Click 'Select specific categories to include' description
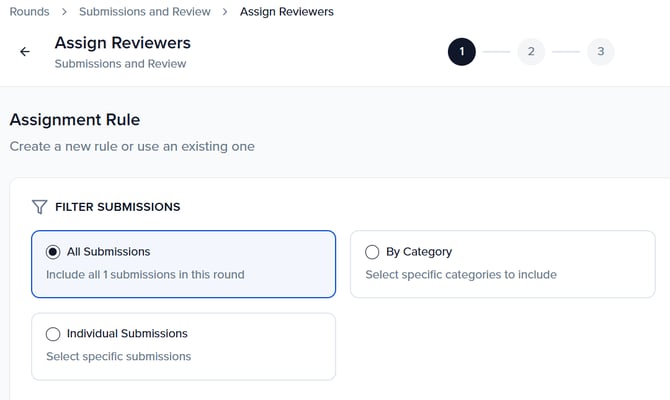The height and width of the screenshot is (400, 670). click(x=460, y=274)
